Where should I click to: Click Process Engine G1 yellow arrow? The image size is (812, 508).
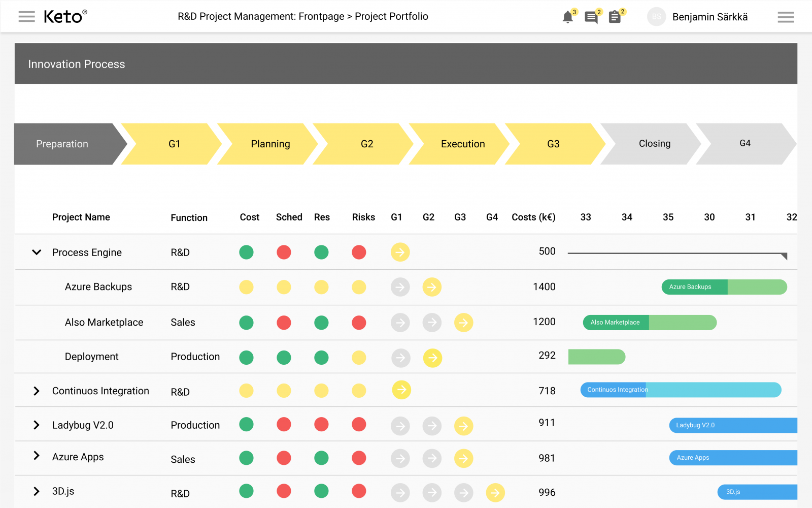(x=400, y=252)
